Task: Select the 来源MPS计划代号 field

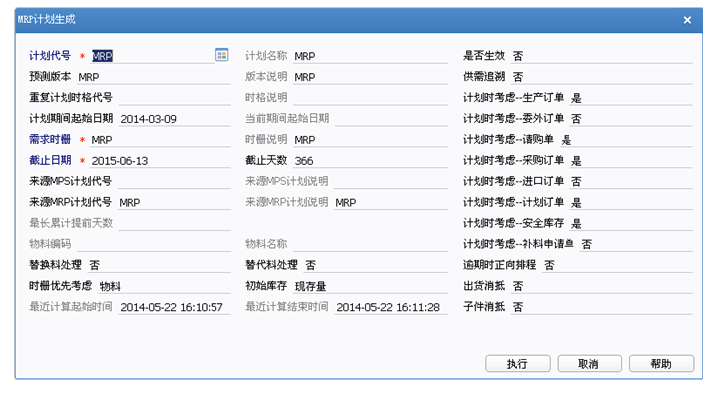Action: (x=175, y=181)
